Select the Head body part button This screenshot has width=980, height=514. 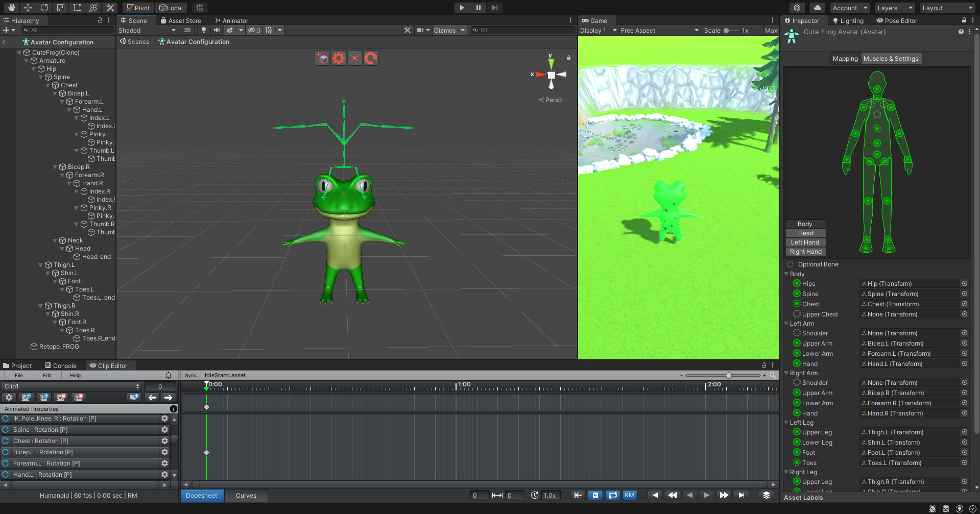[805, 233]
